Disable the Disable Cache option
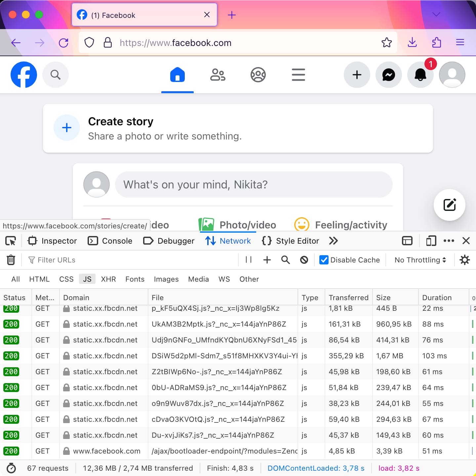 coord(323,260)
